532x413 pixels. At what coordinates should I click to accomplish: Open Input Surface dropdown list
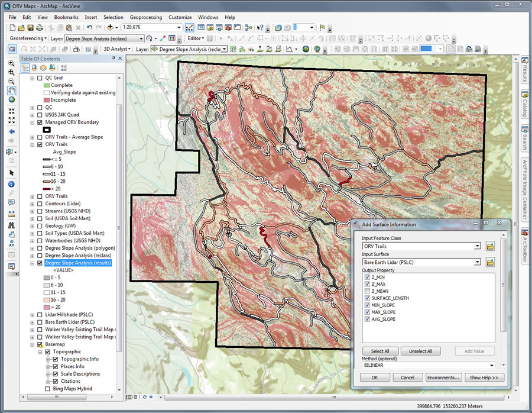click(477, 262)
